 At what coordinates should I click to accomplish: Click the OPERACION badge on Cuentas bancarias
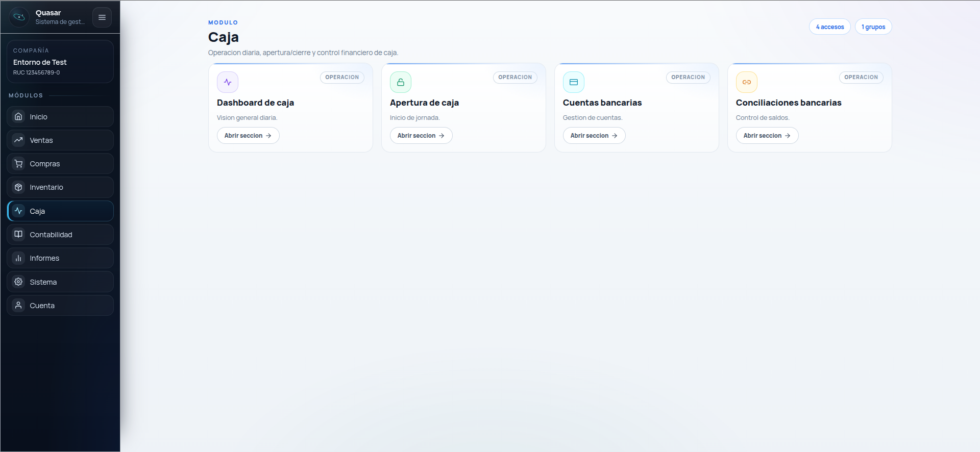pyautogui.click(x=688, y=78)
